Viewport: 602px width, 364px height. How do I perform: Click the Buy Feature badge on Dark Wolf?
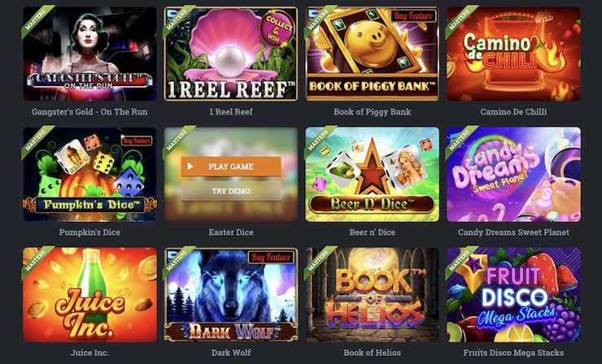(x=272, y=257)
